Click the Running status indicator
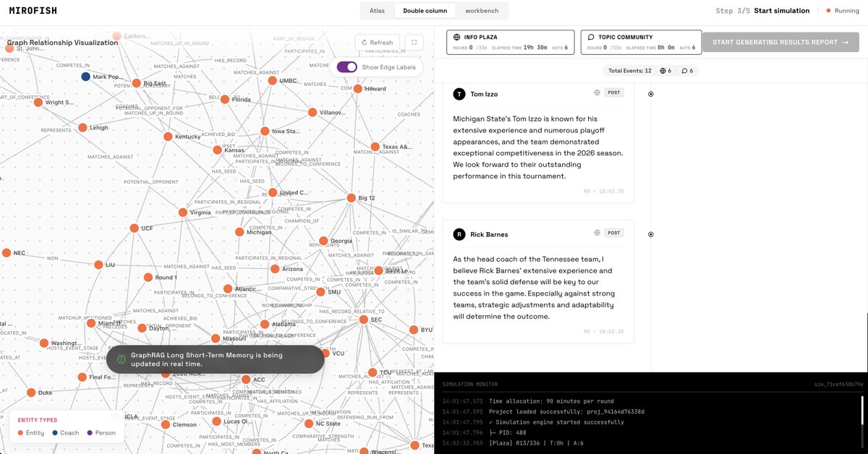Viewport: 868px width, 454px height. [x=843, y=11]
